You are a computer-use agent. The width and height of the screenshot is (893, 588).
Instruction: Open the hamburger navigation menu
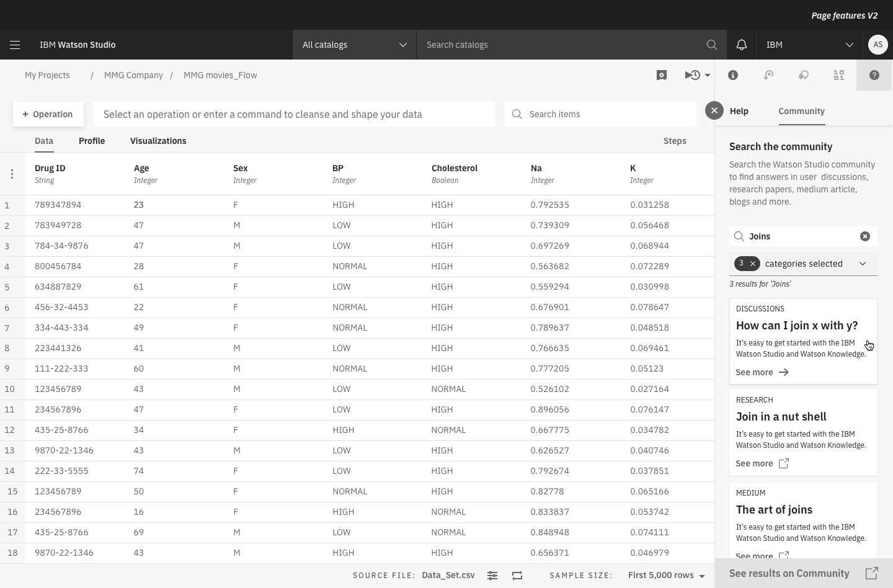(x=15, y=45)
